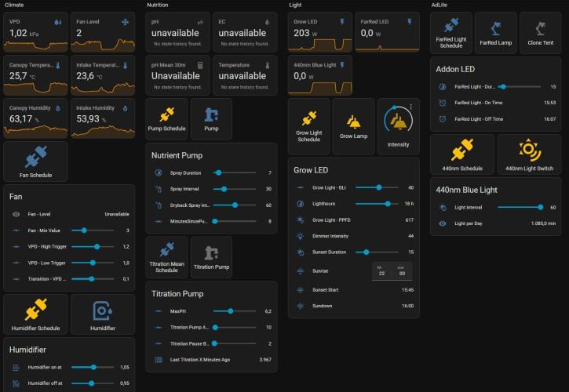
Task: Click the water-drop icon on VPD card
Action: click(58, 22)
